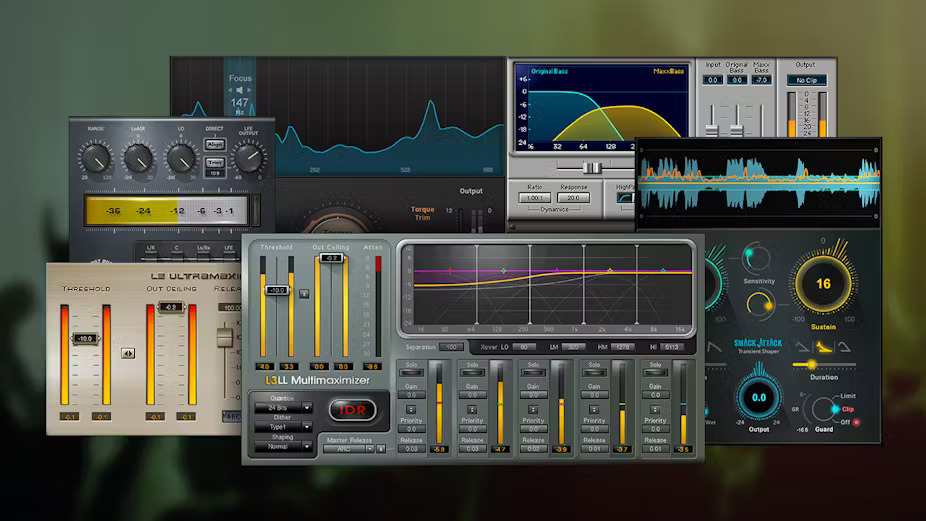Open the Master Release ARC dropdown
Screen dimensions: 926x521
348,449
